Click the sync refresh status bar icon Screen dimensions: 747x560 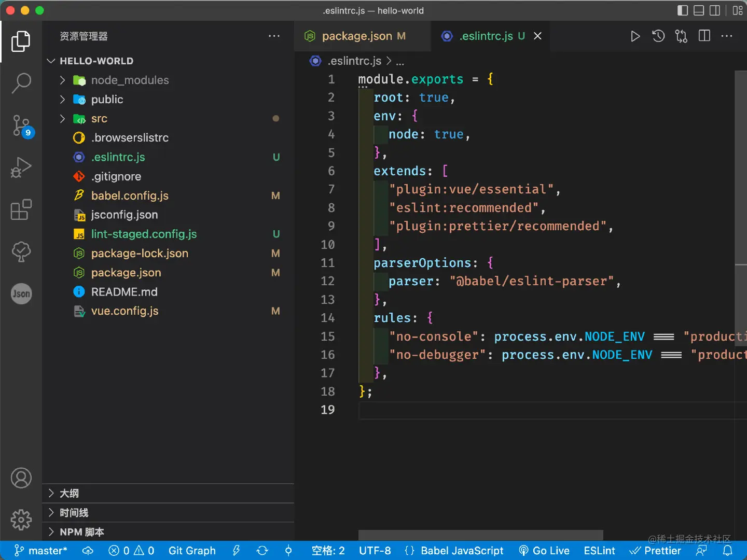coord(262,551)
